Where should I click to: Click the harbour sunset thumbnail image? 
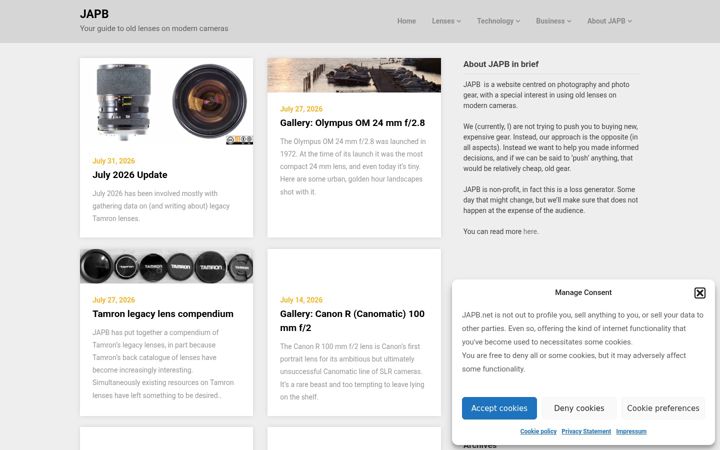point(354,75)
